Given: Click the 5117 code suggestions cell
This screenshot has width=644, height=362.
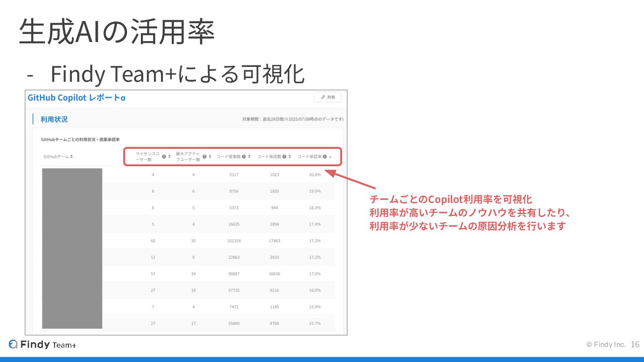Looking at the screenshot, I should (x=234, y=175).
